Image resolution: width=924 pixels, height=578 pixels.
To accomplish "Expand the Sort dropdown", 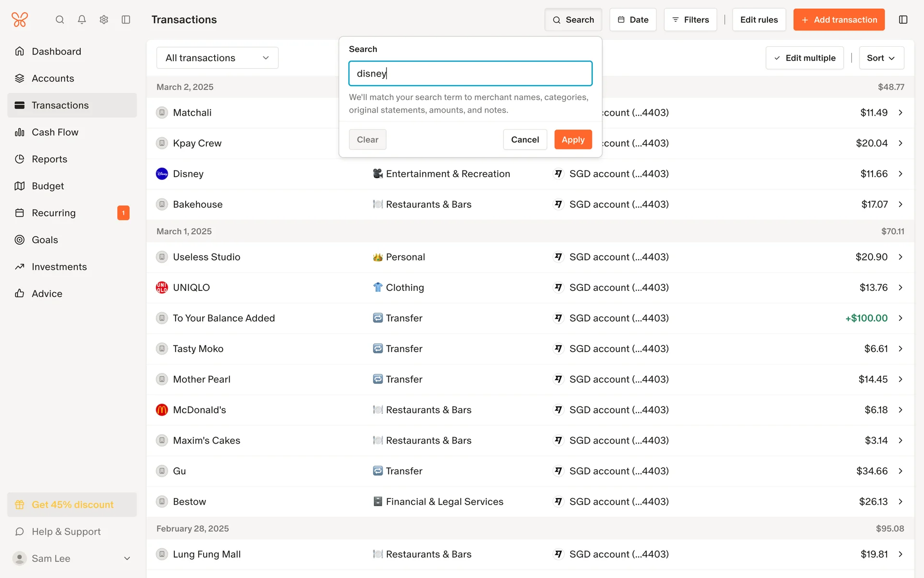I will coord(881,58).
